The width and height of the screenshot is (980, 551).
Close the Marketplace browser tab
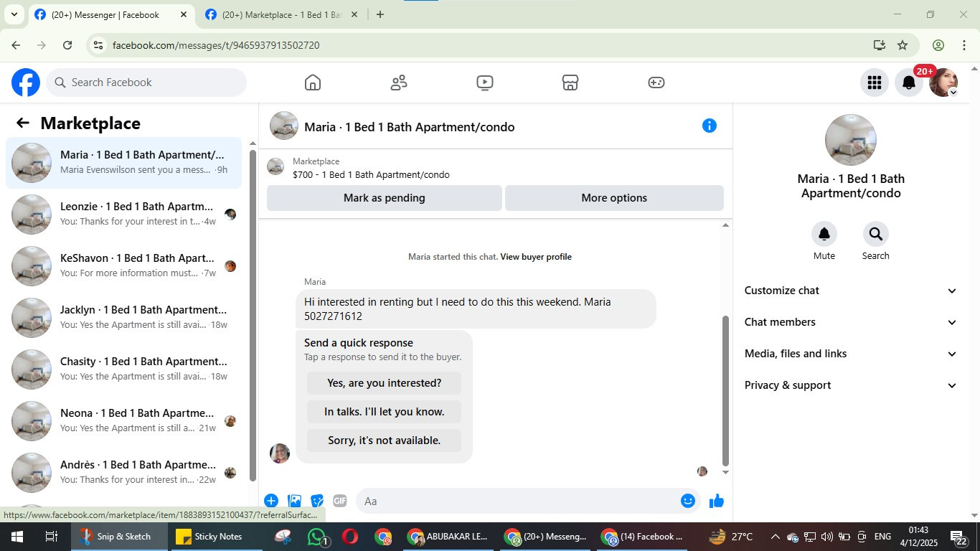(x=354, y=14)
